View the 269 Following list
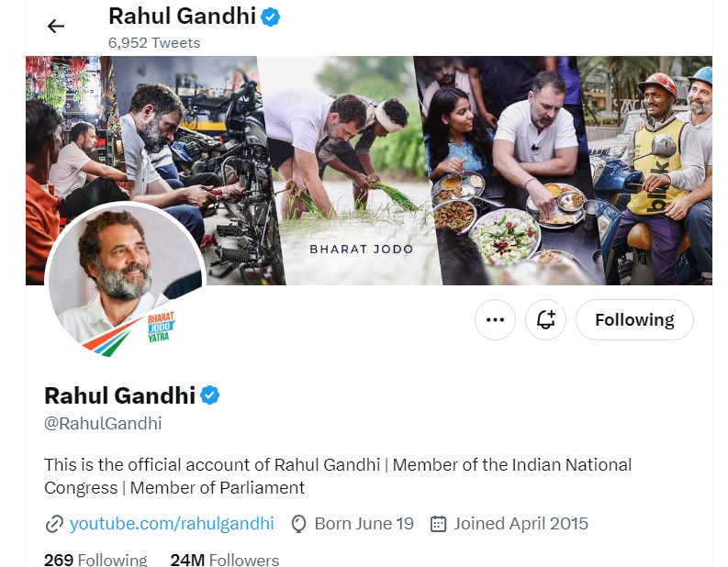Image resolution: width=728 pixels, height=567 pixels. tap(95, 559)
